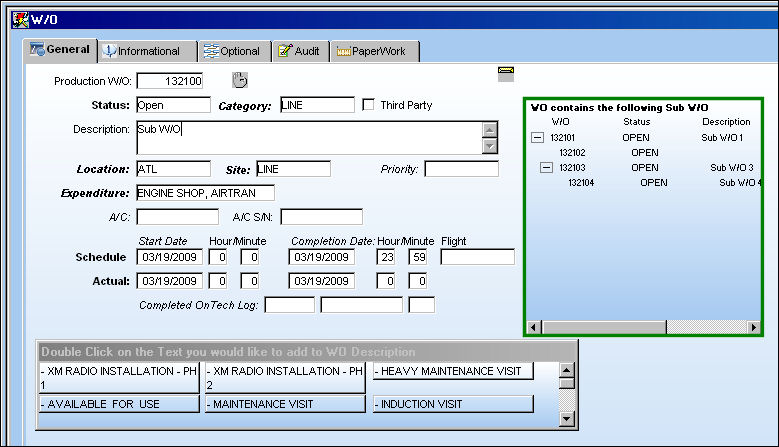Select the XM RADIO INSTALLATION - PH 2 text
Screen dimensions: 779x447
[x=285, y=377]
